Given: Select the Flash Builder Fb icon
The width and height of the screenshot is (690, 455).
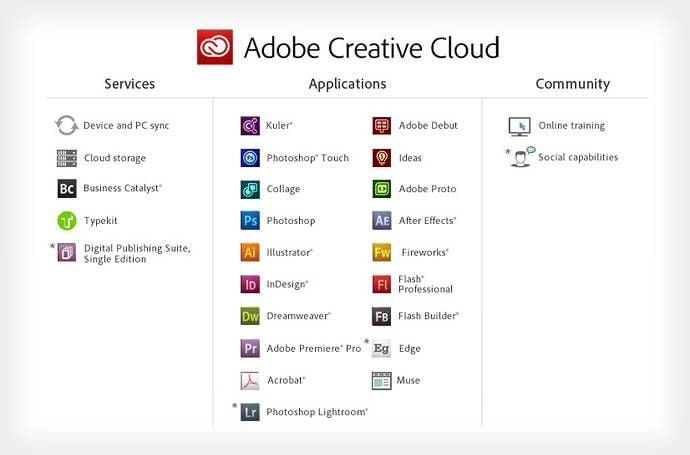Looking at the screenshot, I should click(381, 316).
